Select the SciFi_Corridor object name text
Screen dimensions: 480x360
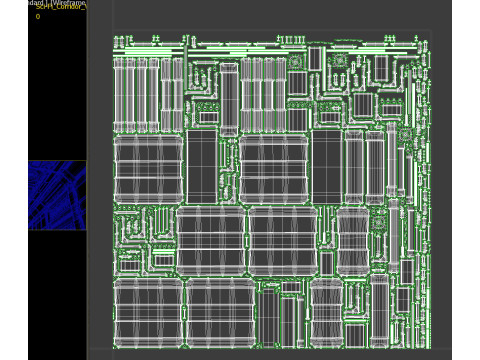(x=61, y=7)
